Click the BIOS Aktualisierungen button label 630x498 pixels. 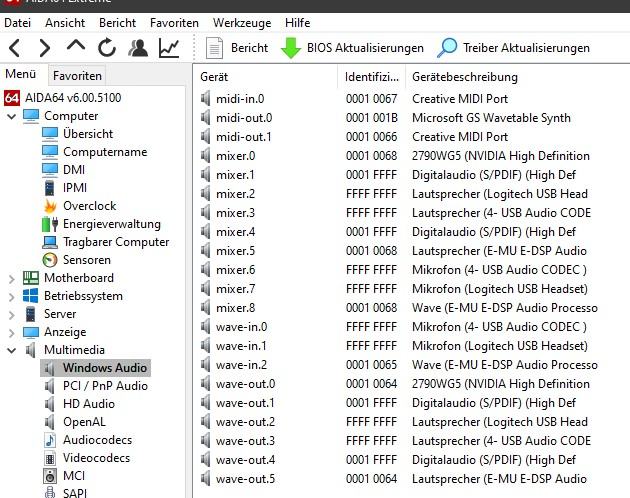click(x=365, y=48)
